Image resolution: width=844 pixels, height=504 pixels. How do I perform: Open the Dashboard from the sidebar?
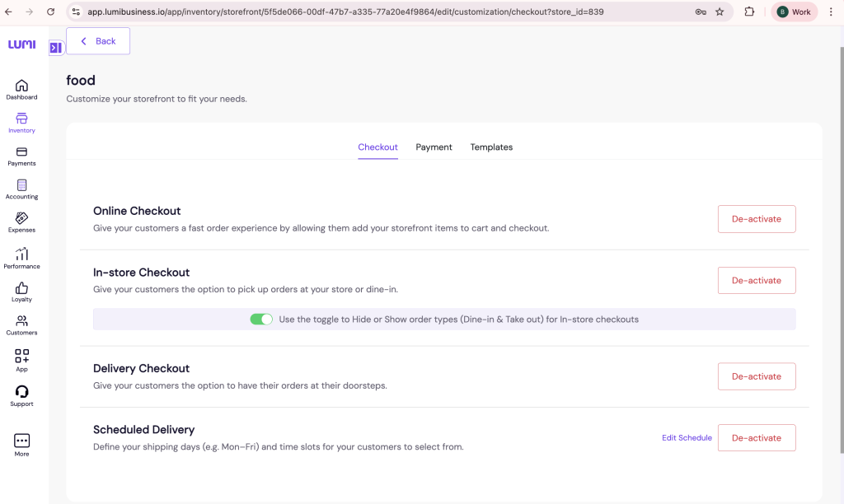pos(21,87)
